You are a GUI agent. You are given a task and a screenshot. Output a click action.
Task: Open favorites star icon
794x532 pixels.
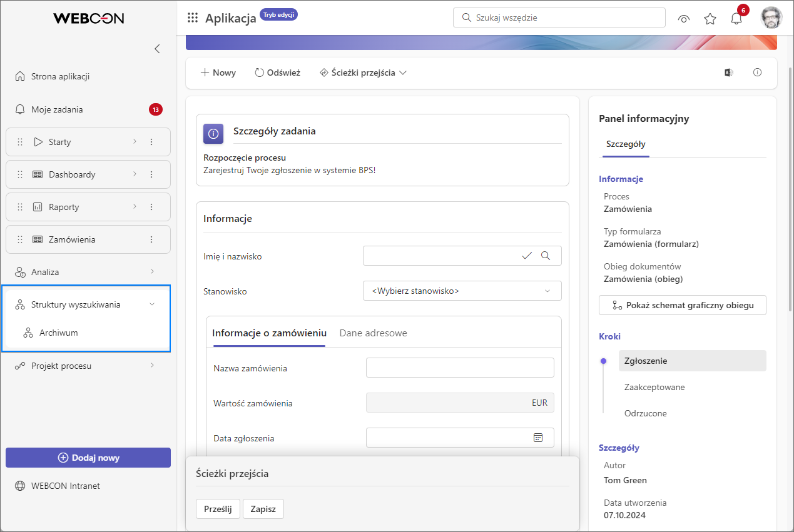click(x=710, y=19)
